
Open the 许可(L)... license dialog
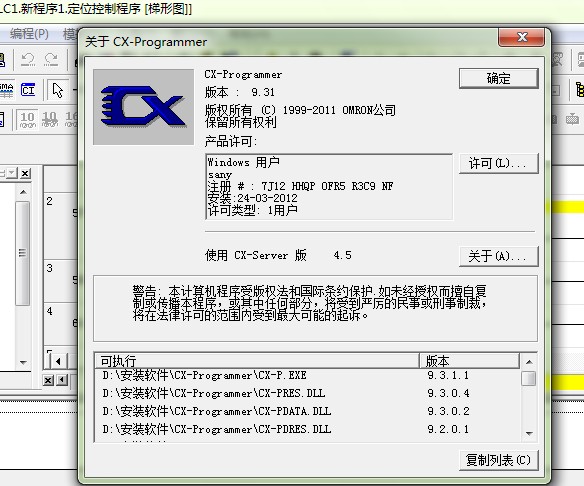[x=498, y=163]
